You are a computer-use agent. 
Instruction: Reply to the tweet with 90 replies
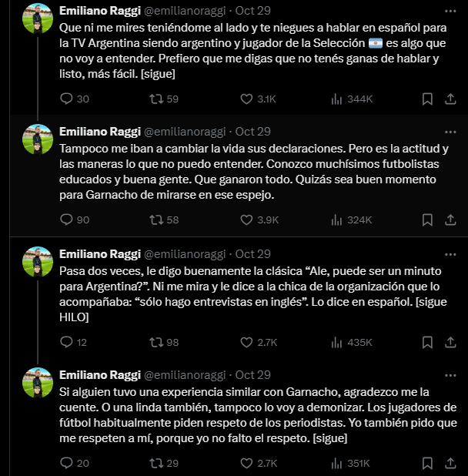[x=66, y=220]
